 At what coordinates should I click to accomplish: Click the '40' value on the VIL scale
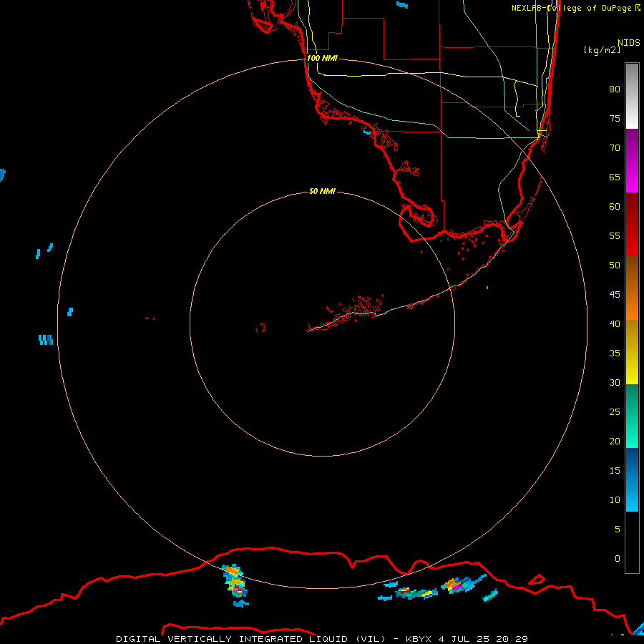pyautogui.click(x=615, y=323)
